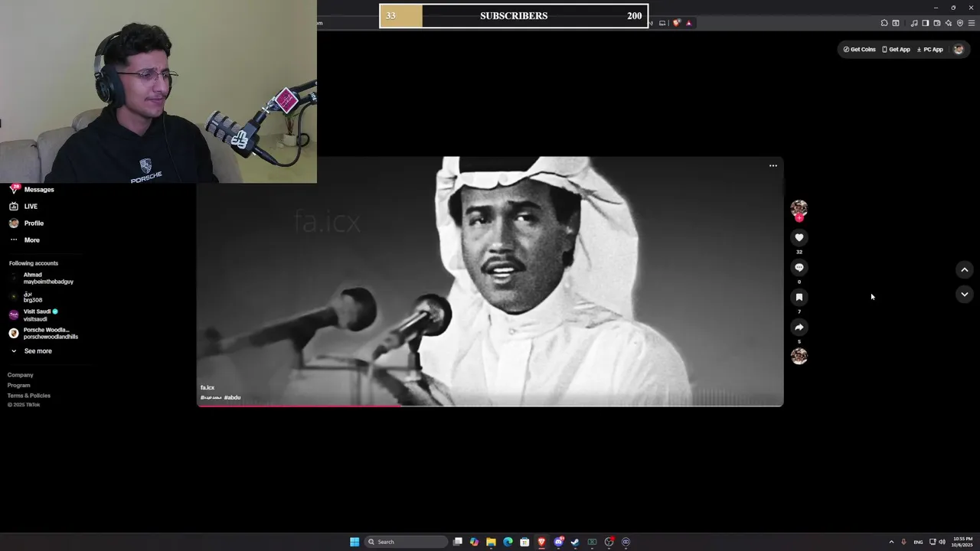Click the Get App button

click(896, 49)
